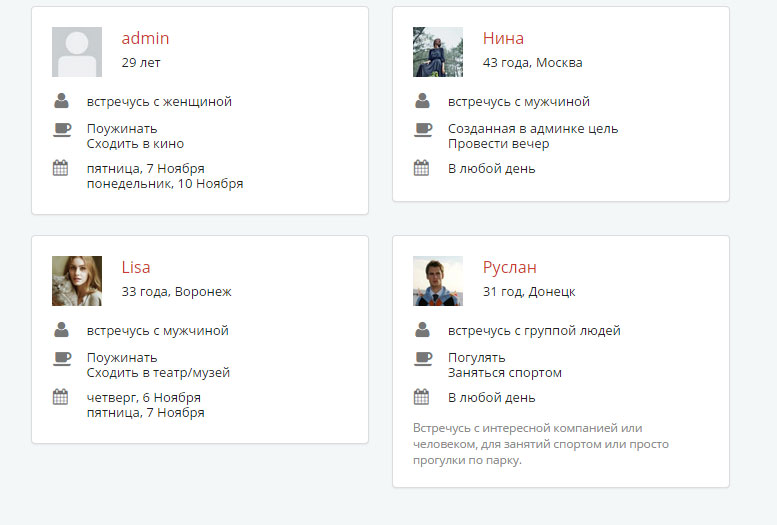Select text '33 года, Воронеж'
Image resolution: width=777 pixels, height=525 pixels.
click(176, 292)
